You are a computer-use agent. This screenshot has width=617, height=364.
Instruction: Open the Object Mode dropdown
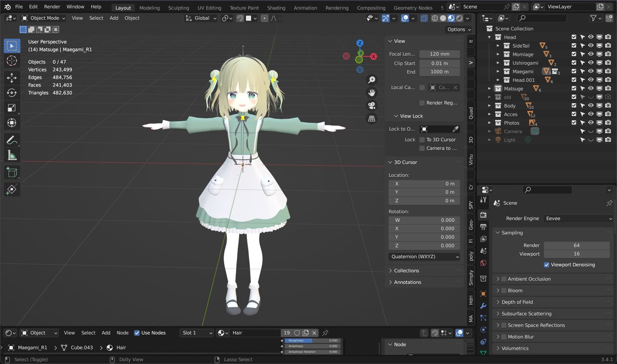point(44,18)
